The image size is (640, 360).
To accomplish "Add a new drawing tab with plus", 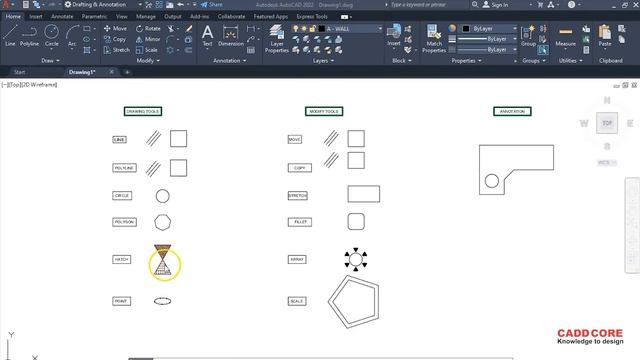I will [x=127, y=72].
